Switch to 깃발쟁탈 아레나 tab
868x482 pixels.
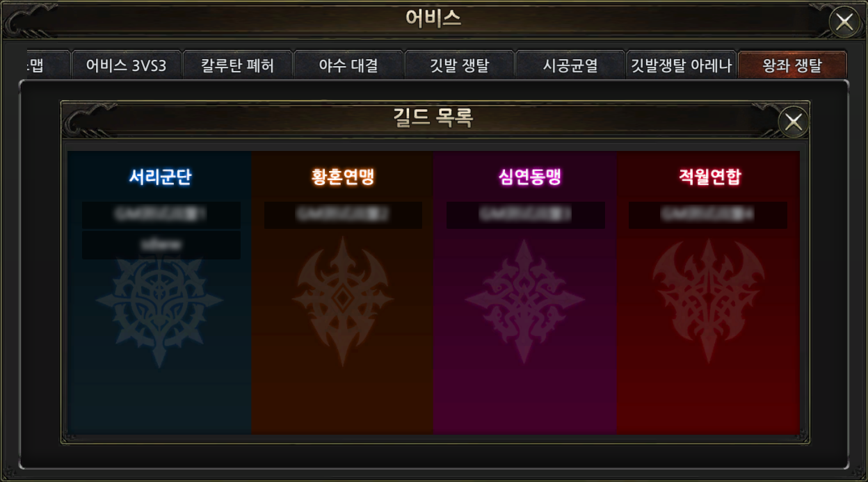click(x=681, y=65)
